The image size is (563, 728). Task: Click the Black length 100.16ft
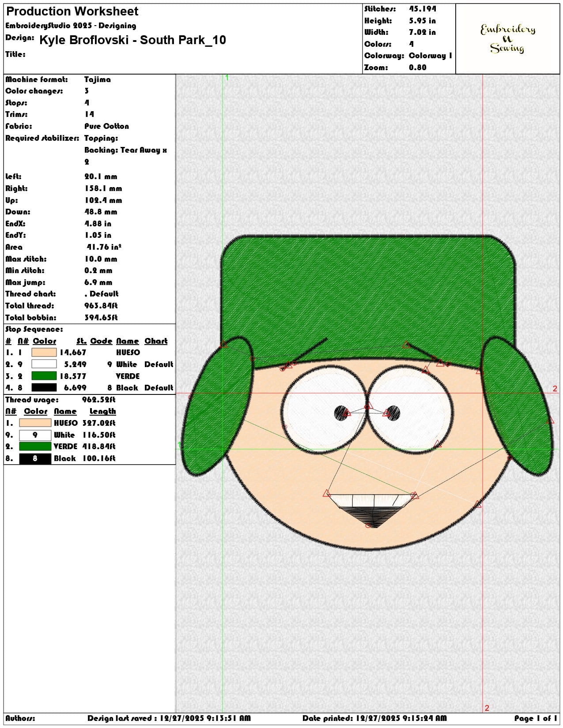click(x=99, y=458)
